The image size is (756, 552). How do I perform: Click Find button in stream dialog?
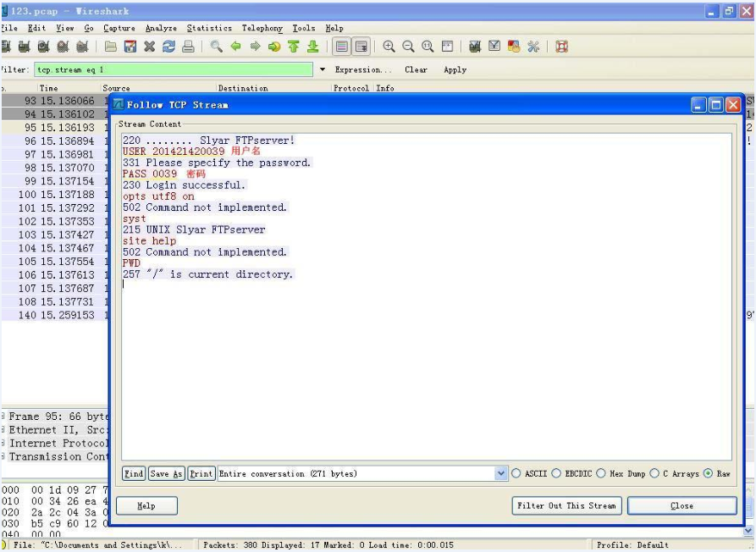tap(134, 473)
